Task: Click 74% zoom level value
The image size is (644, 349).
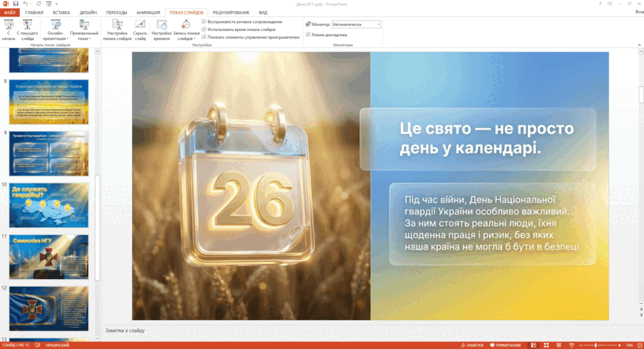Action: click(x=629, y=346)
